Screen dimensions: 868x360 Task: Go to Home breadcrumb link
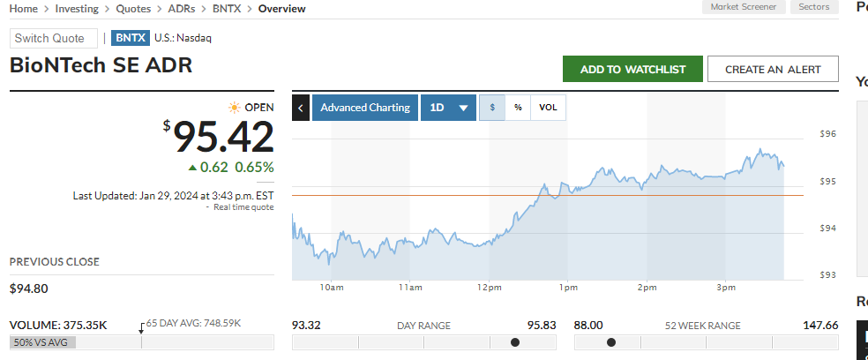point(24,9)
